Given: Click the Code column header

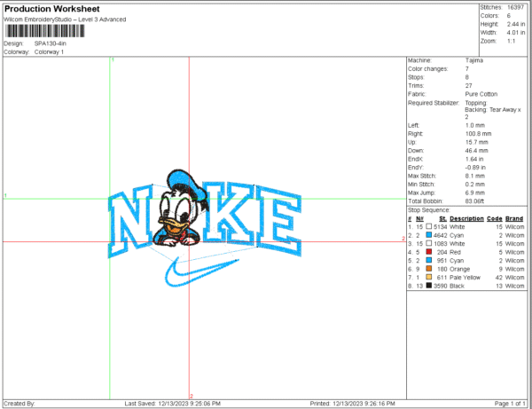Looking at the screenshot, I should tap(494, 218).
